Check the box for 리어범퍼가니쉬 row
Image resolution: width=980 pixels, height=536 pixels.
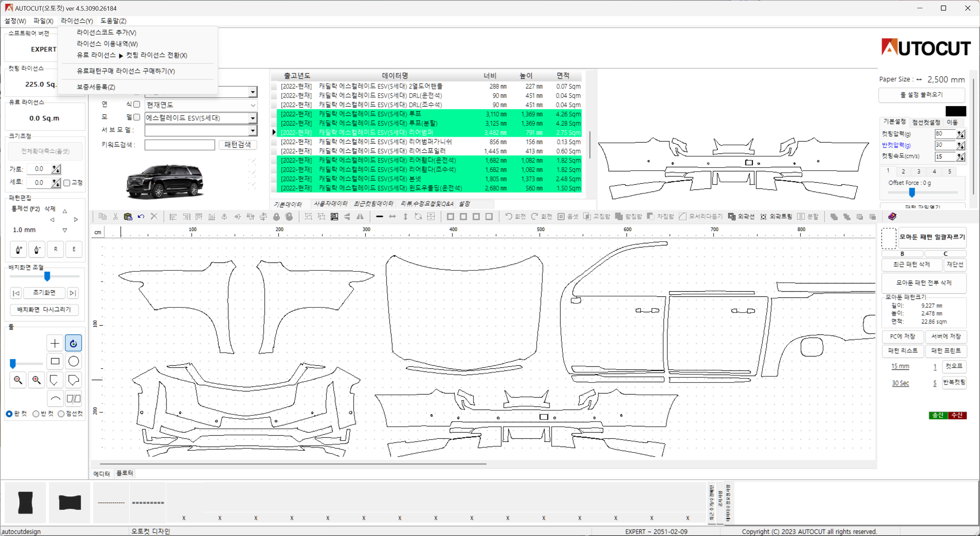pyautogui.click(x=274, y=142)
